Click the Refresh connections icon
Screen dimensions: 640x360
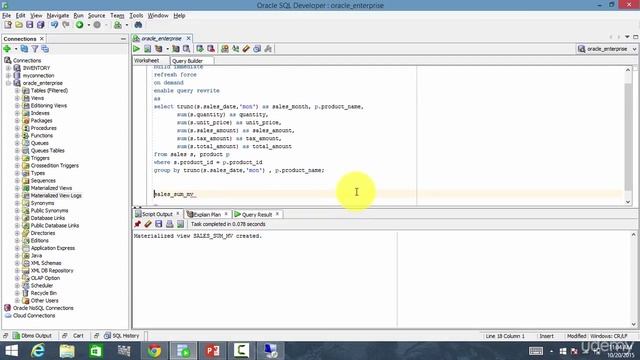(24, 49)
